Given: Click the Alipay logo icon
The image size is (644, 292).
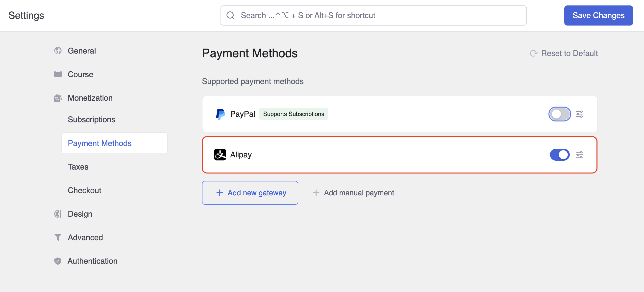Looking at the screenshot, I should 220,155.
